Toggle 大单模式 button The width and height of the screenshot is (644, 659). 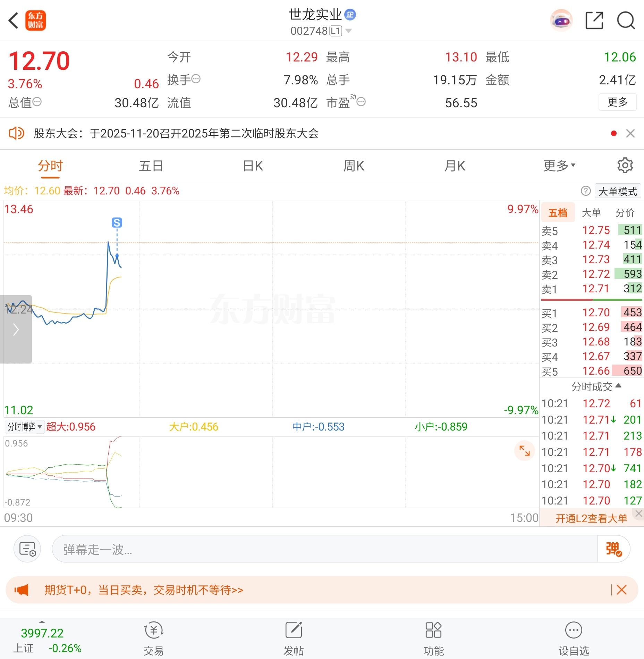coord(618,191)
